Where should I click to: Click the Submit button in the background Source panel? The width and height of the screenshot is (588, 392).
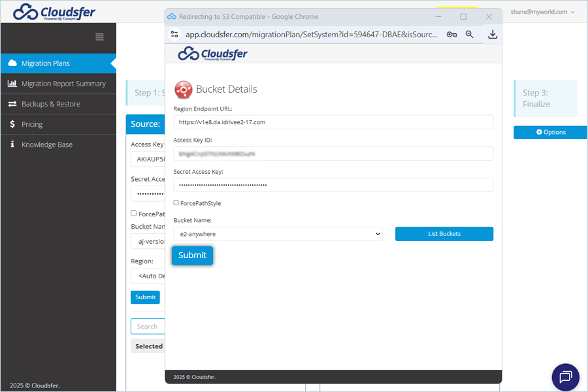coord(145,297)
